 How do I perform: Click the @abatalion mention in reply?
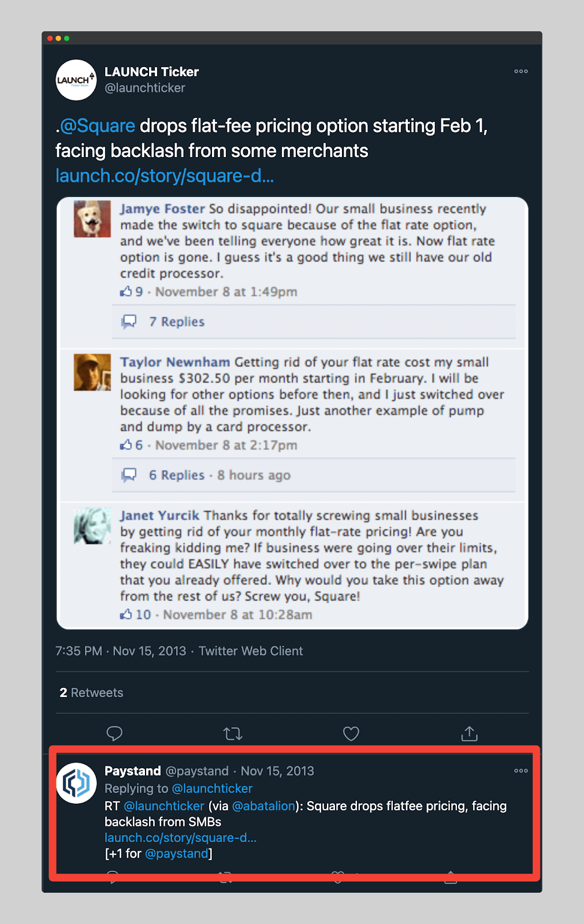click(x=263, y=806)
